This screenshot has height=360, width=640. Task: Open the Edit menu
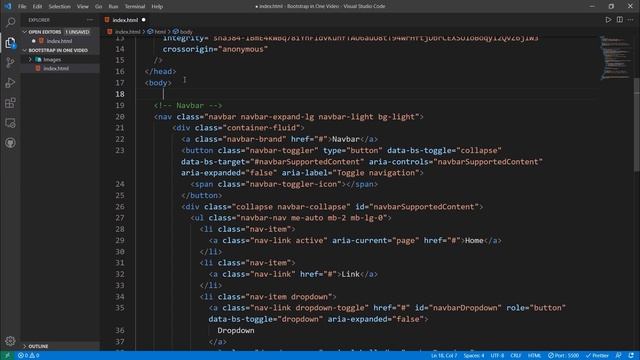click(37, 7)
